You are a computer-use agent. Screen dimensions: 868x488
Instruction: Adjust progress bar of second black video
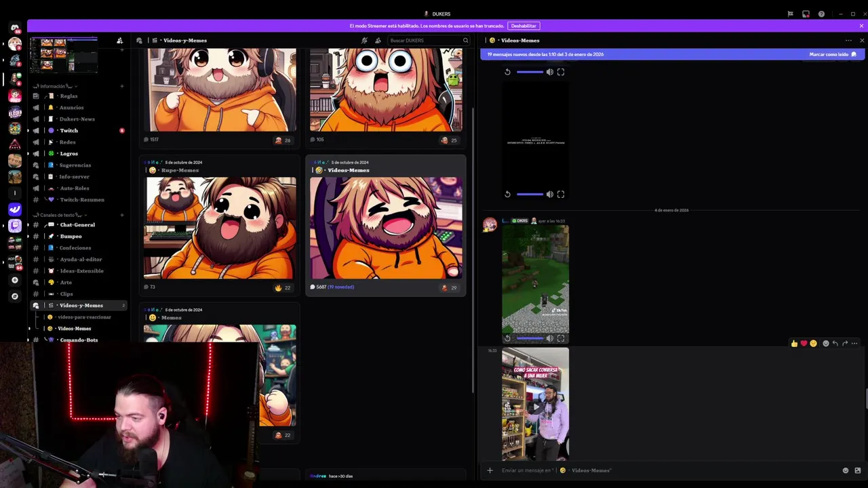point(530,195)
